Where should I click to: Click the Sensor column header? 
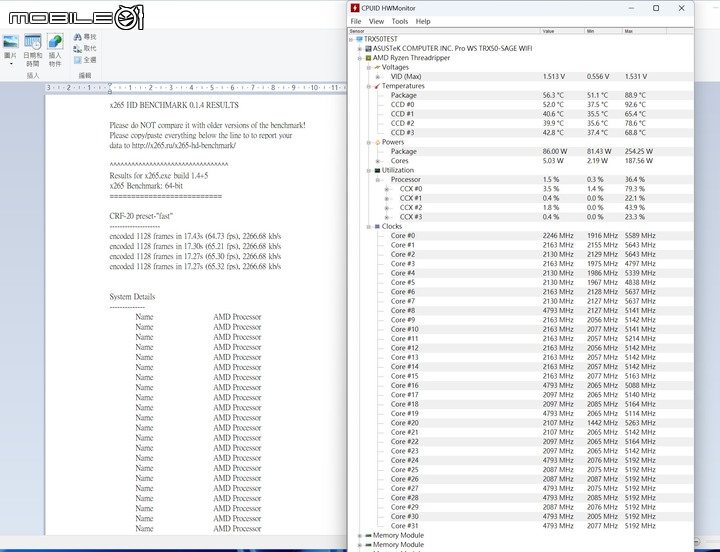(x=444, y=31)
